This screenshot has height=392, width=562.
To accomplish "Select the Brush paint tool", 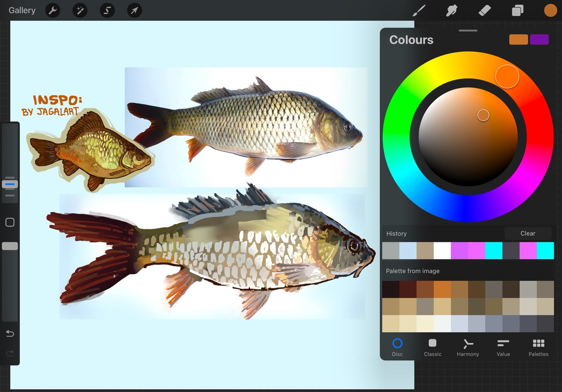I will coord(418,10).
